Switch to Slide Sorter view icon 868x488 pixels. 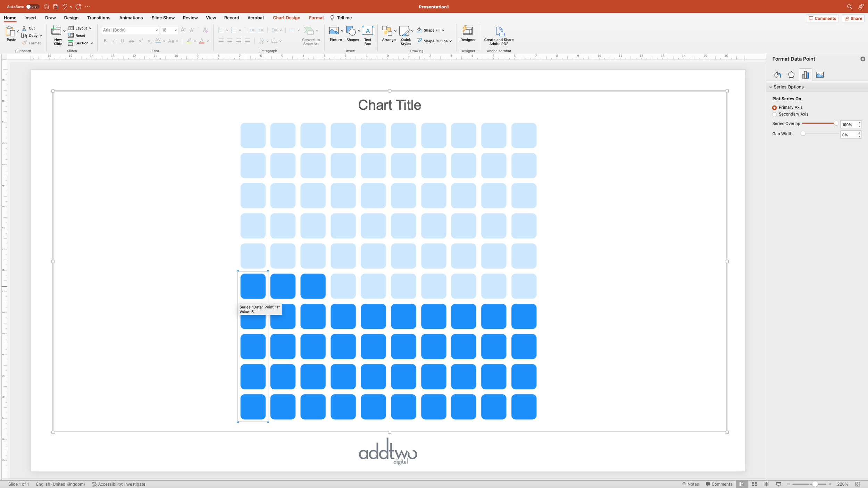click(x=754, y=484)
